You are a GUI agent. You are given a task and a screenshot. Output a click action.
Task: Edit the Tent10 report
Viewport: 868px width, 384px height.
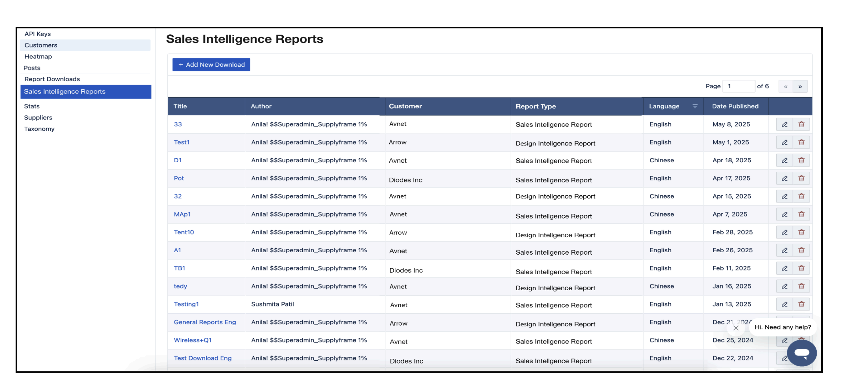pyautogui.click(x=784, y=232)
